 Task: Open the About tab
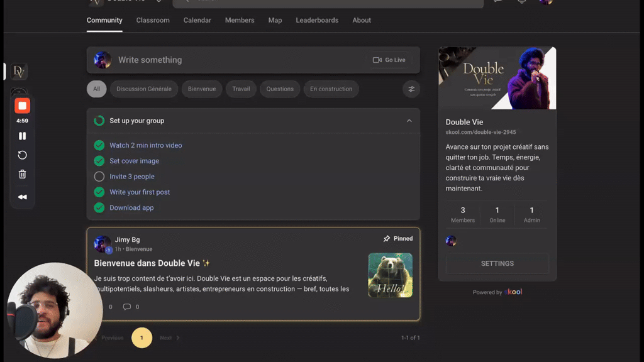pos(362,20)
